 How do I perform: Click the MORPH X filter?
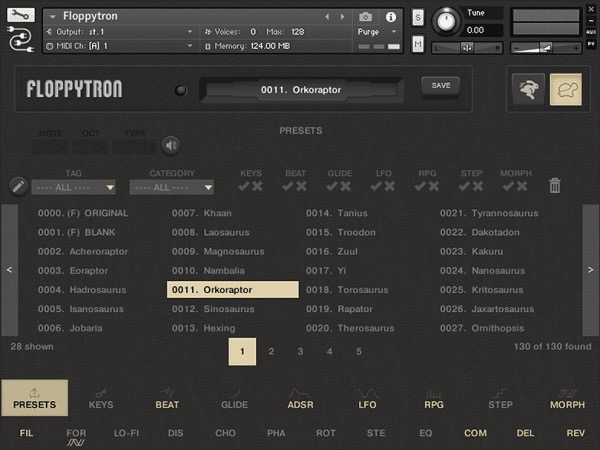point(522,186)
